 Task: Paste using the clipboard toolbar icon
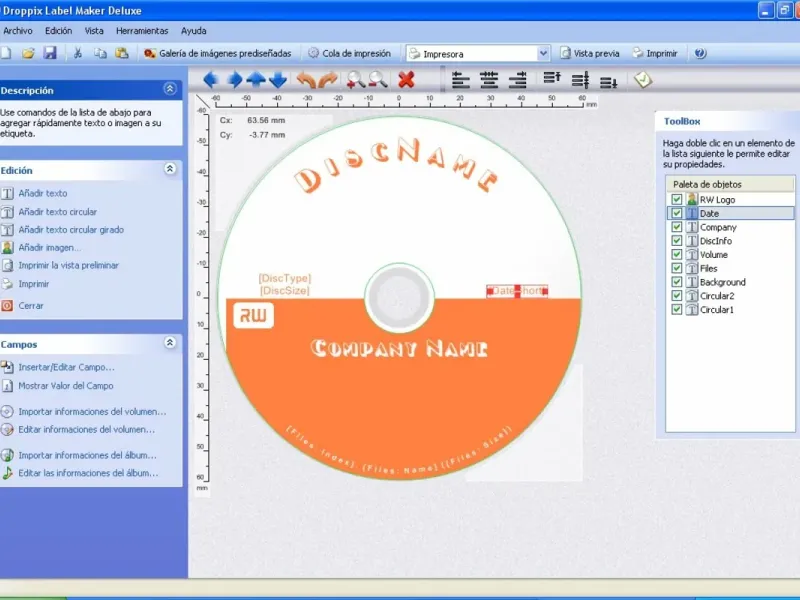121,53
